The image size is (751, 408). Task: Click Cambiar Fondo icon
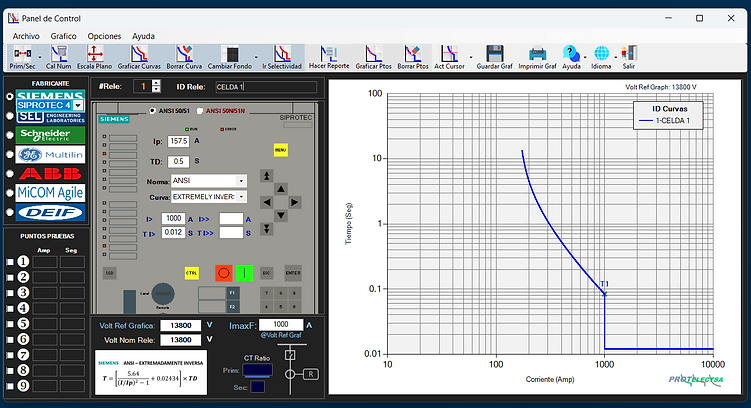click(229, 57)
